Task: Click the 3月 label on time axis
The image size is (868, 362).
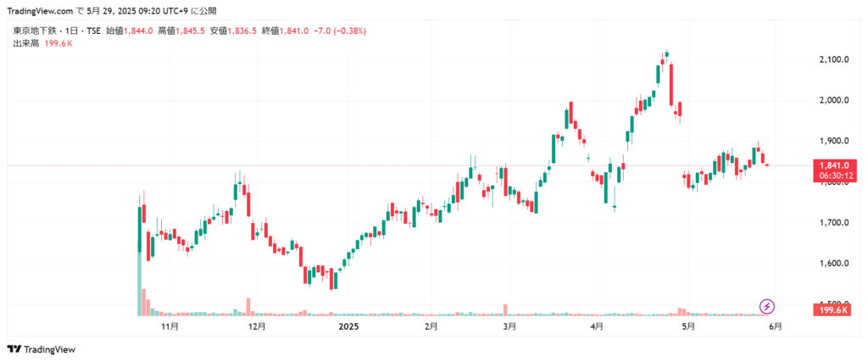Action: tap(509, 326)
